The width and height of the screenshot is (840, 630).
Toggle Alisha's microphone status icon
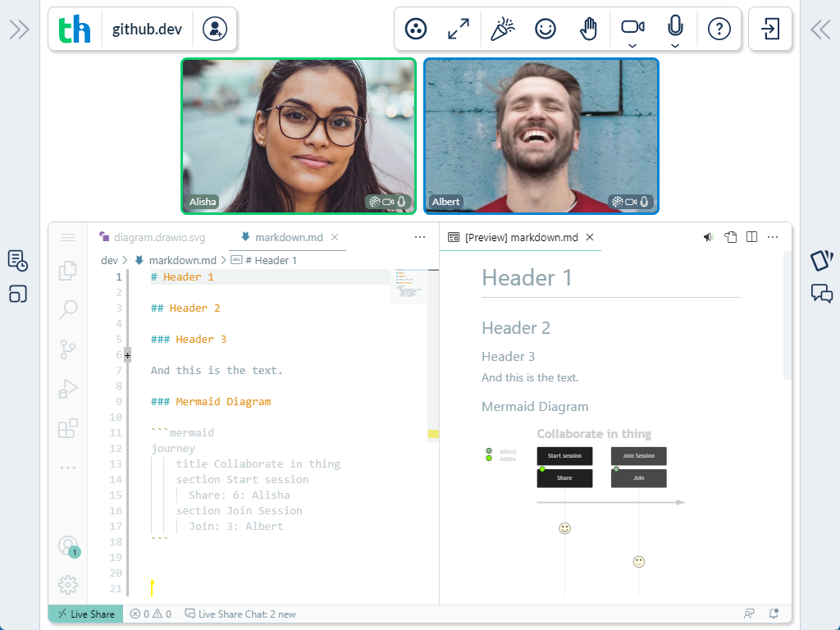point(401,202)
